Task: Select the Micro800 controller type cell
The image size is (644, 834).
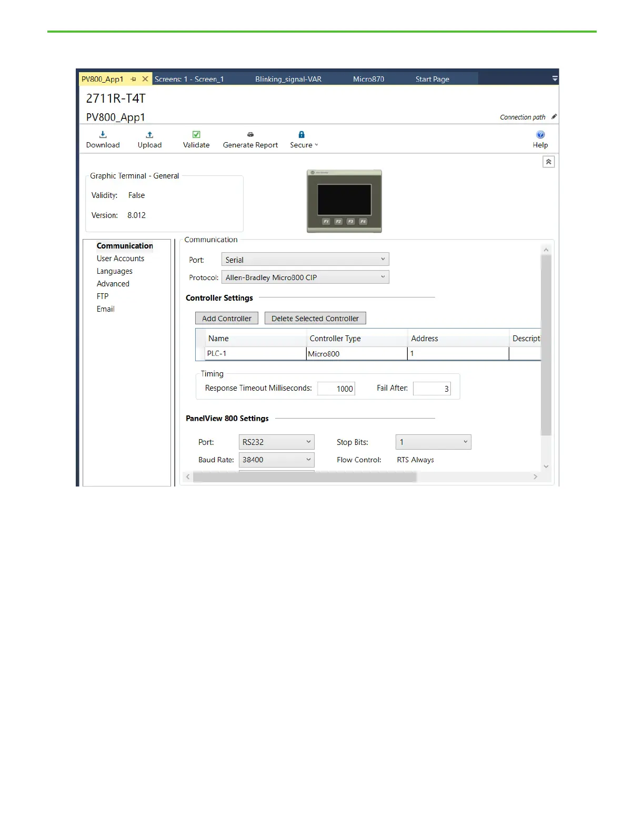Action: (357, 353)
